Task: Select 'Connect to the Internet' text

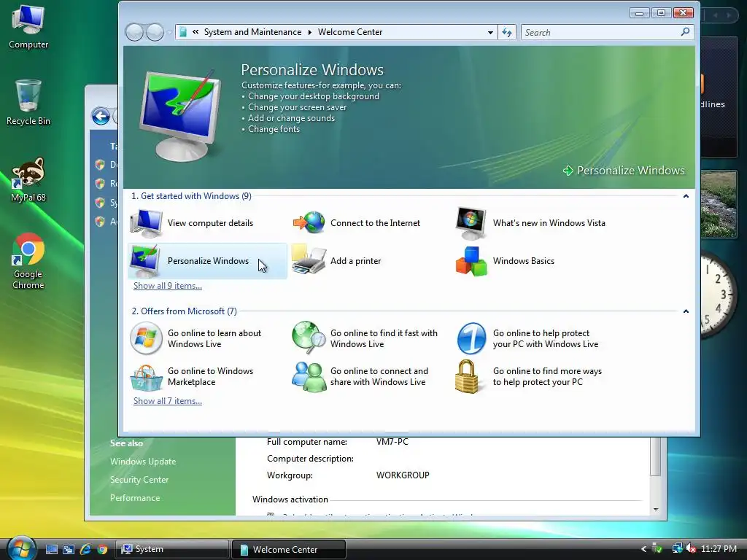Action: point(376,223)
